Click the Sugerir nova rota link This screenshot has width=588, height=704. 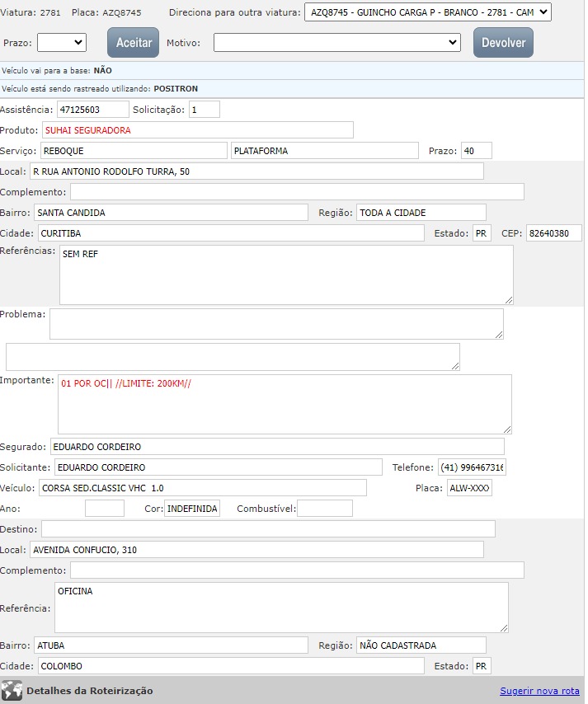coord(539,691)
